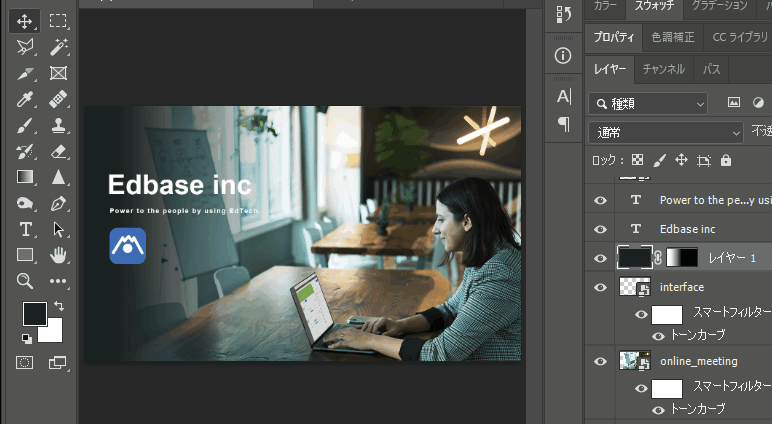Select the Horizontal Type tool
Image resolution: width=772 pixels, height=424 pixels.
coord(24,229)
